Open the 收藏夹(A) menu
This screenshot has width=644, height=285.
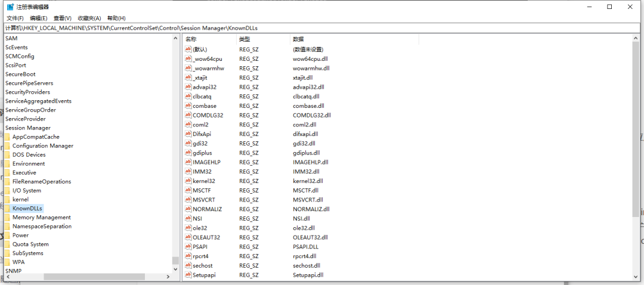(89, 18)
